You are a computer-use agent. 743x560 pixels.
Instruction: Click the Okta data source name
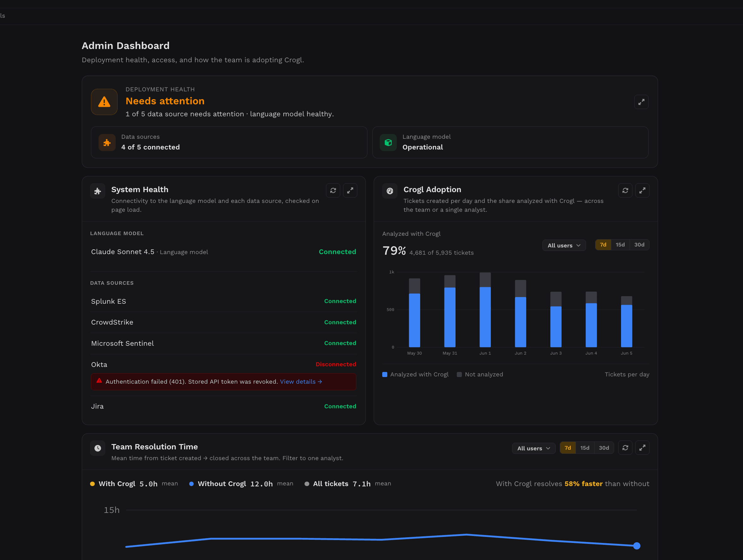[x=99, y=364]
